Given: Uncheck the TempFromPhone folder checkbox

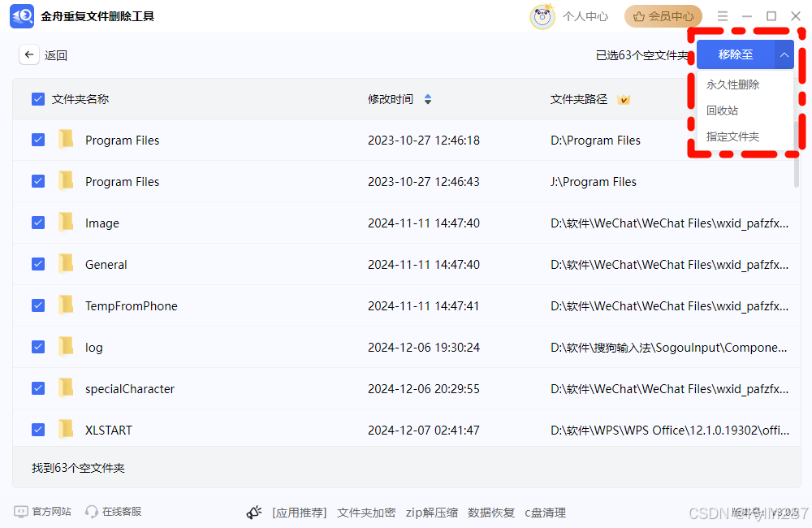Looking at the screenshot, I should click(x=38, y=305).
